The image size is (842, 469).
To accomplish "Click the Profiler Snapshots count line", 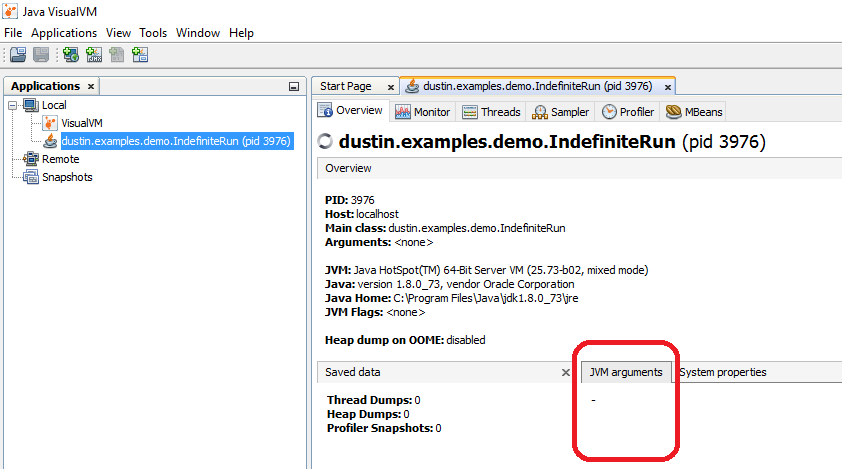I will [x=384, y=428].
